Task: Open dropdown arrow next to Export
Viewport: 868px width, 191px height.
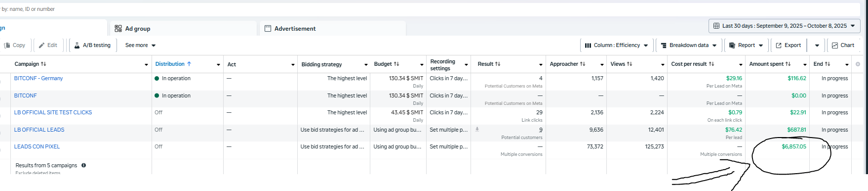Action: pyautogui.click(x=817, y=46)
